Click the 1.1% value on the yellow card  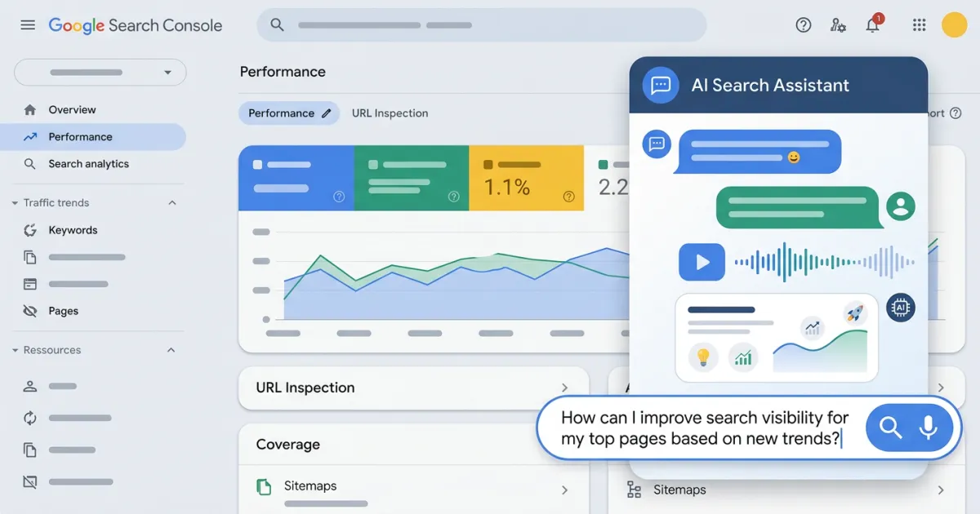coord(507,188)
